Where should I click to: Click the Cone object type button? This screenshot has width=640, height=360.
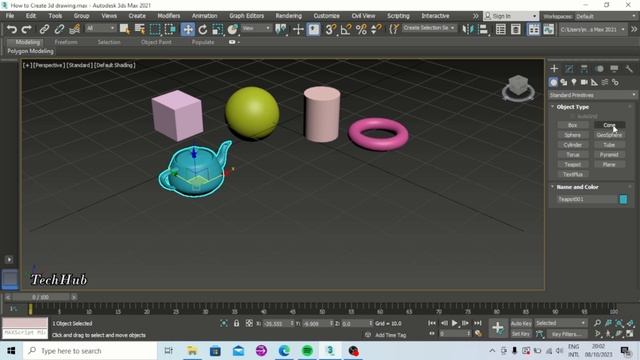pyautogui.click(x=609, y=125)
